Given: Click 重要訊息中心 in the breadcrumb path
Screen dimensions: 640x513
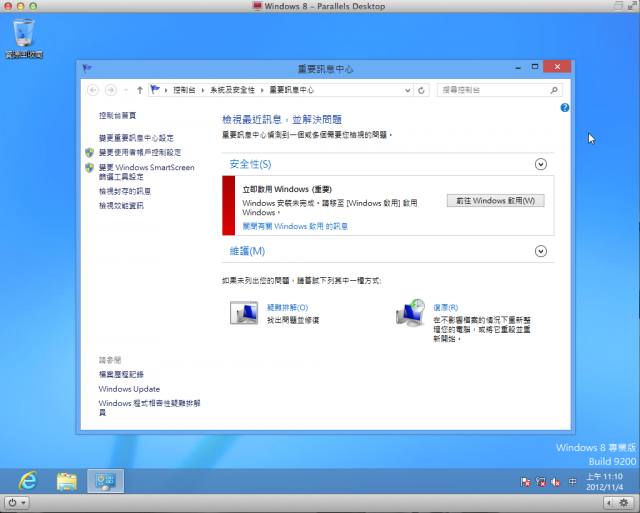Looking at the screenshot, I should coord(291,90).
